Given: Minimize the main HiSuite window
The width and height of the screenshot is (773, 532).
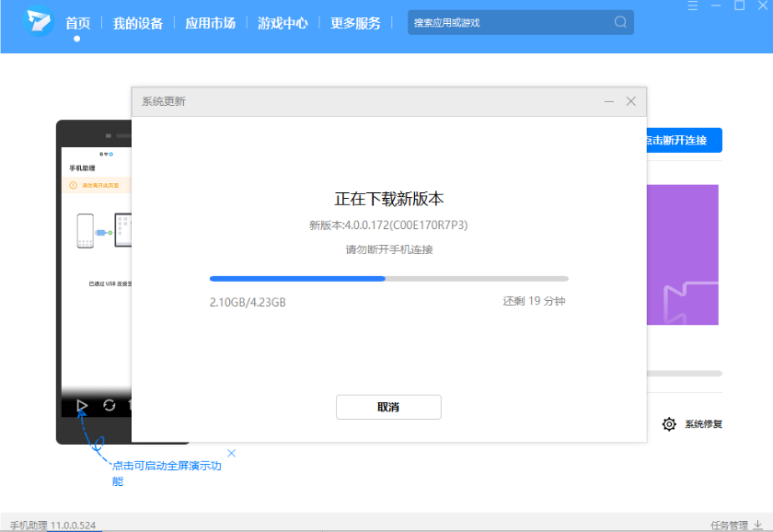Looking at the screenshot, I should (716, 6).
